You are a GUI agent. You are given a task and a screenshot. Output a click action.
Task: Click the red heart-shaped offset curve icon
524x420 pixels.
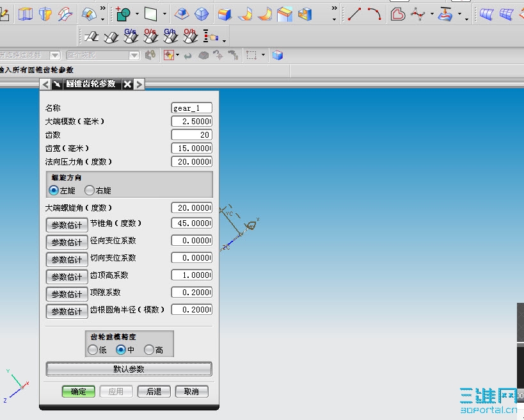[x=398, y=14]
